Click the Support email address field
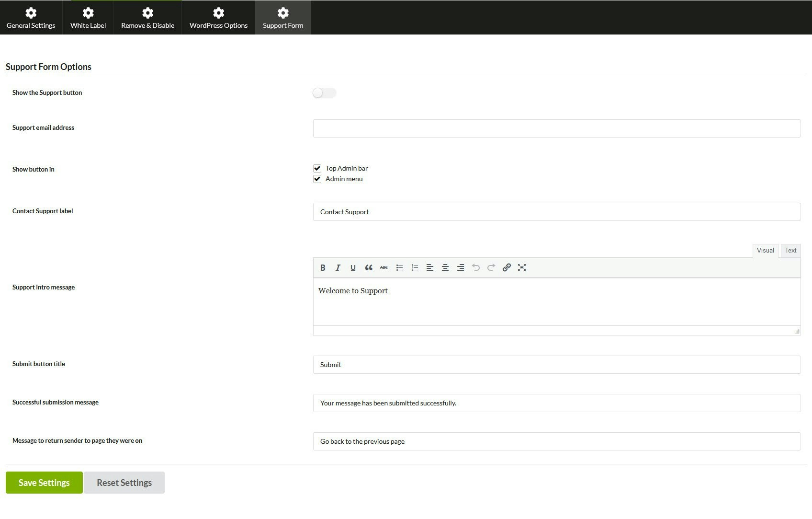The image size is (812, 519). (556, 128)
